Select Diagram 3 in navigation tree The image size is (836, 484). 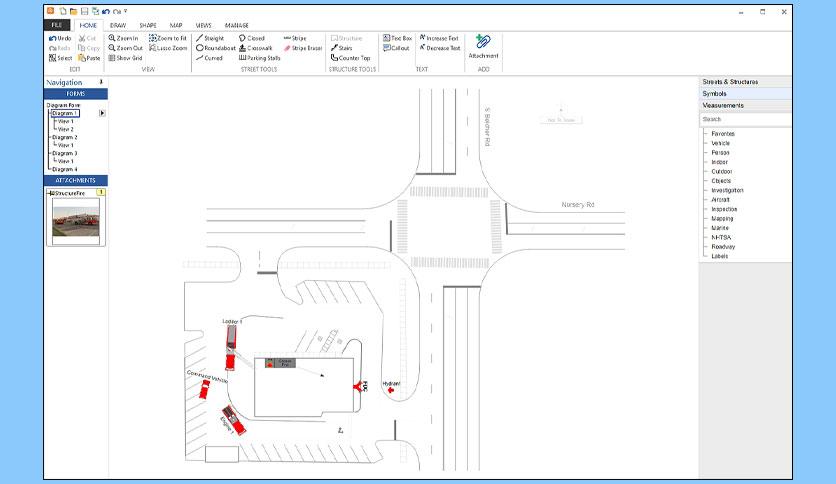65,153
